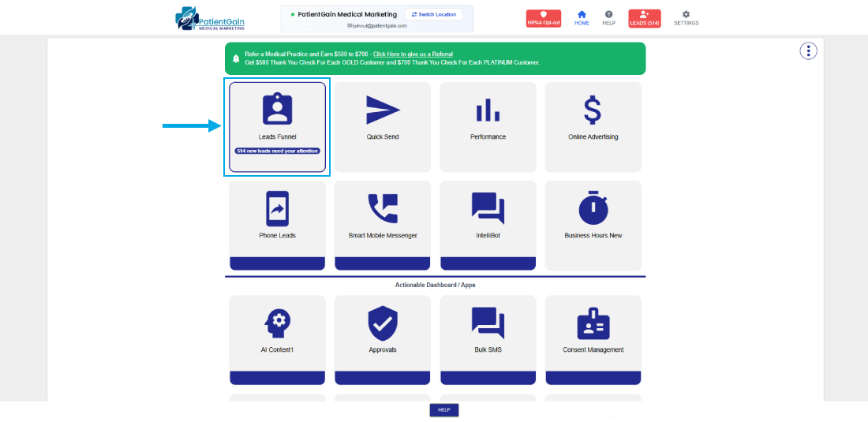This screenshot has height=422, width=868.
Task: Click the Leads Funnel label text
Action: 277,136
